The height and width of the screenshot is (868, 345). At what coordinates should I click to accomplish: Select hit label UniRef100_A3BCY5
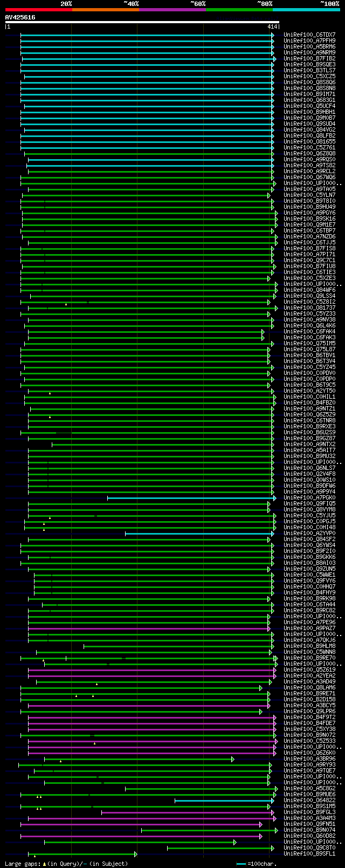click(x=309, y=705)
